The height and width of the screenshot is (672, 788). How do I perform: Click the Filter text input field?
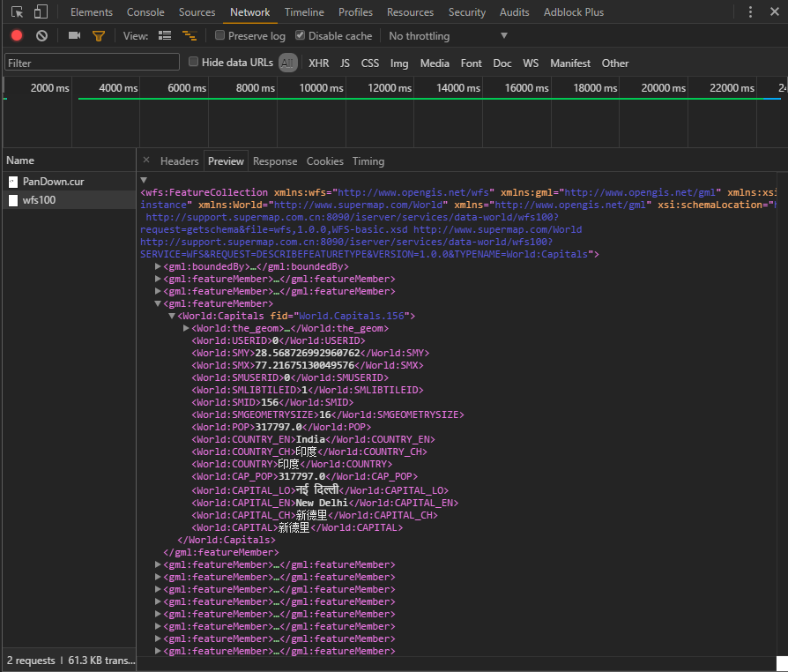click(92, 63)
